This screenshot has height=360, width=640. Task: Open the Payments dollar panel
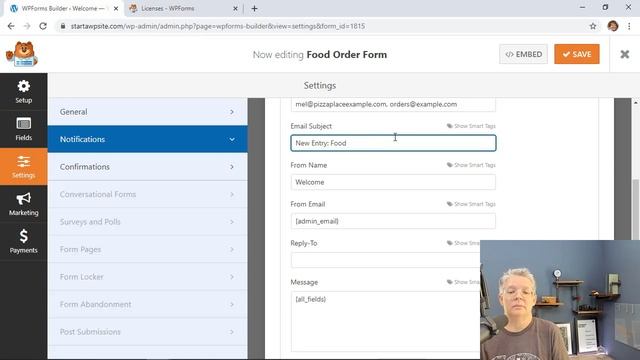[23, 242]
